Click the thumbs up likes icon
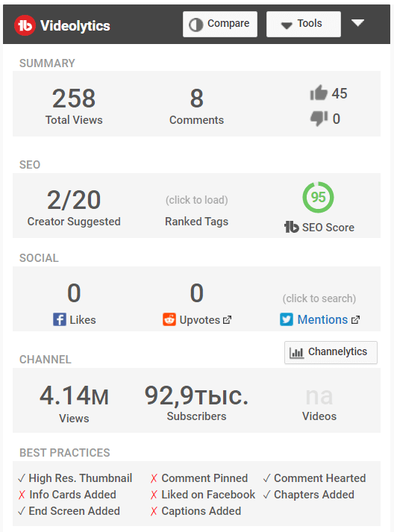Viewport: 394px width, 532px height. pos(319,93)
